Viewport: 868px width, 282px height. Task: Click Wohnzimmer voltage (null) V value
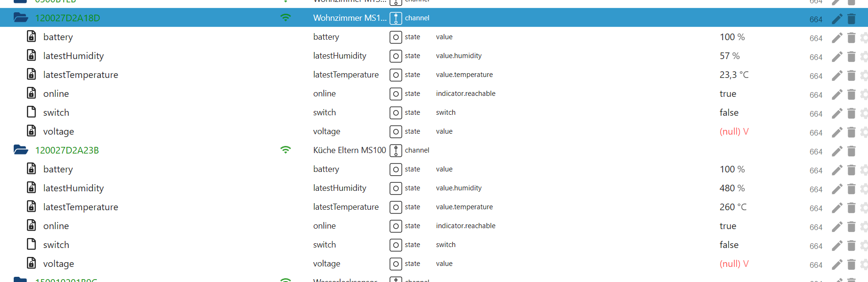734,131
